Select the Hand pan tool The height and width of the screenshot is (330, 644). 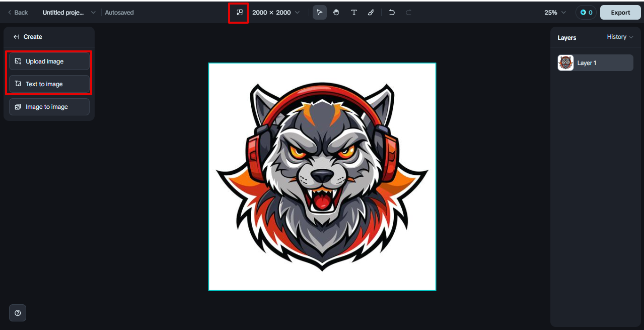pyautogui.click(x=336, y=13)
